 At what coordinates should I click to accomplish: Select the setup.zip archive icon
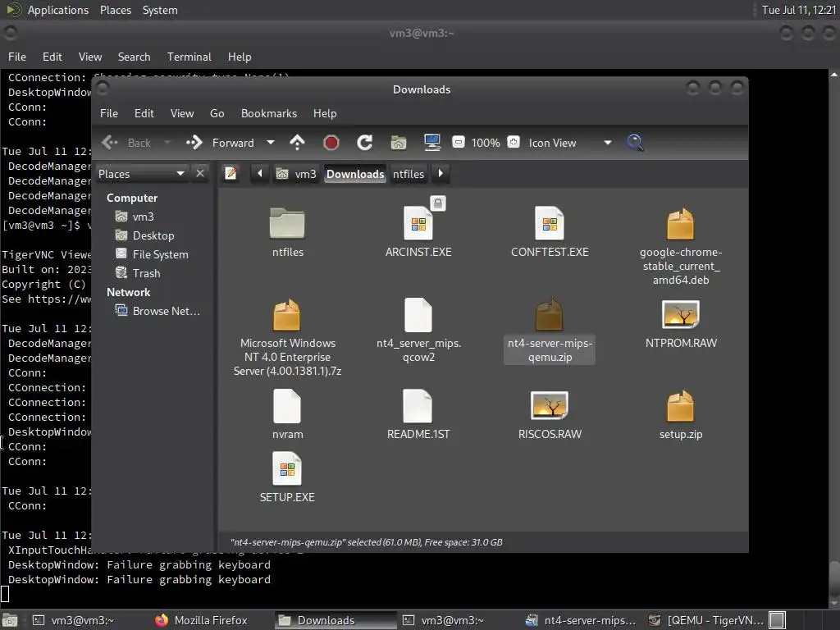[680, 406]
